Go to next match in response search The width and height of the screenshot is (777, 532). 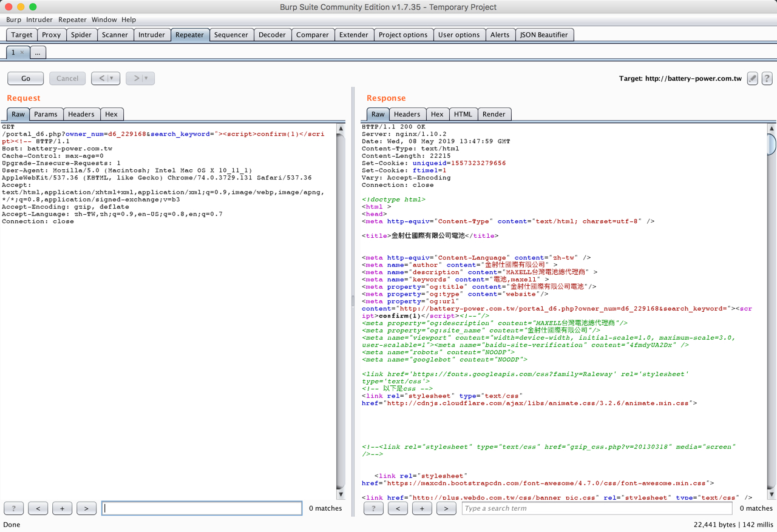coord(446,508)
